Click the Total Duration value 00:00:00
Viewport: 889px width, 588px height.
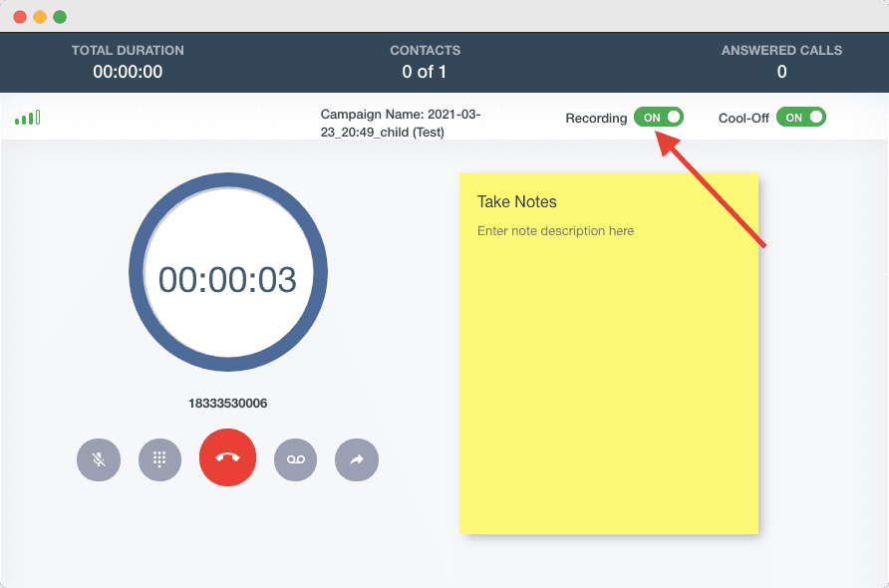point(128,72)
